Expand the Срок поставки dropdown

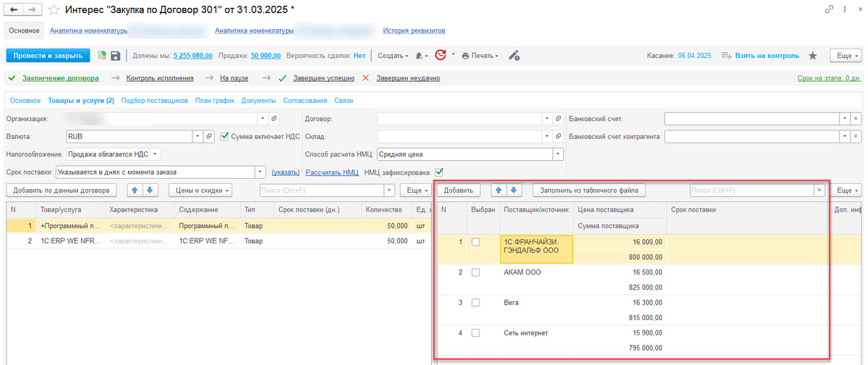click(261, 172)
